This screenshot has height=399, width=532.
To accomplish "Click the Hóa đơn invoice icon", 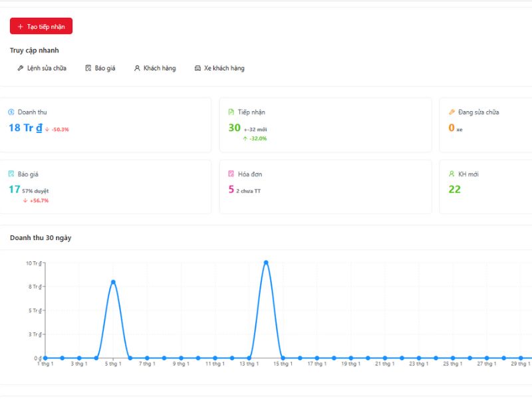I will click(x=231, y=174).
